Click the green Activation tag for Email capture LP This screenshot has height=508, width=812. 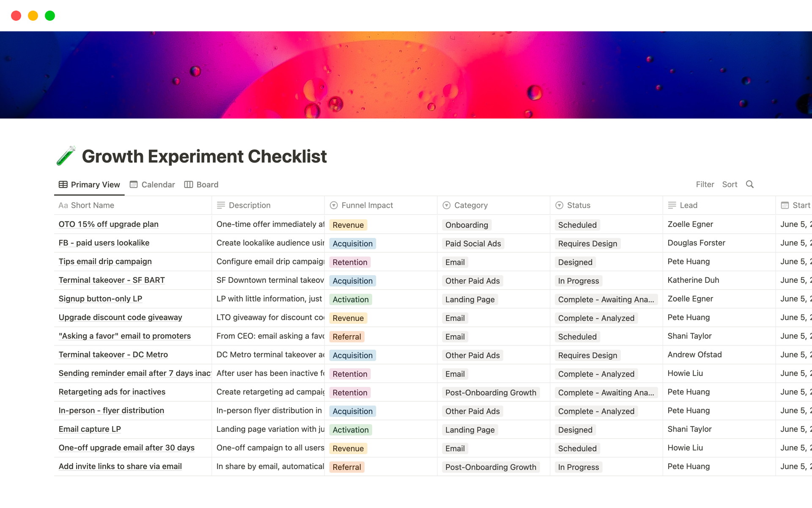[x=350, y=430]
